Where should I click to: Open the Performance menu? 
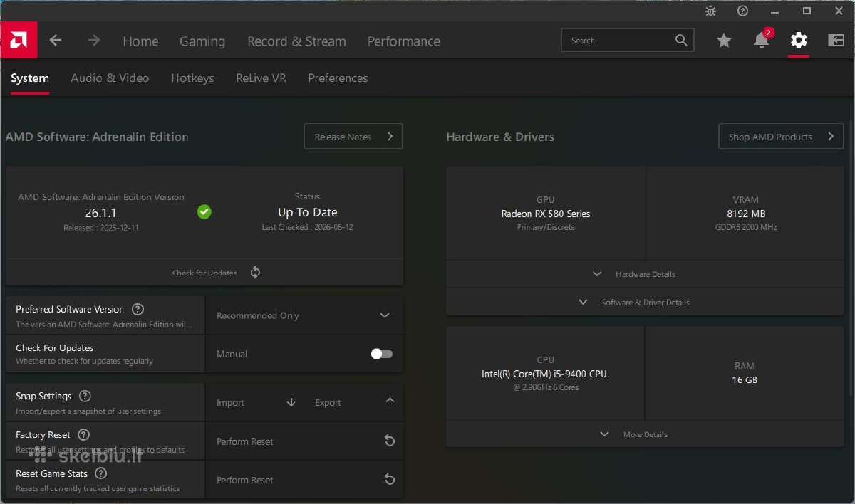tap(404, 41)
